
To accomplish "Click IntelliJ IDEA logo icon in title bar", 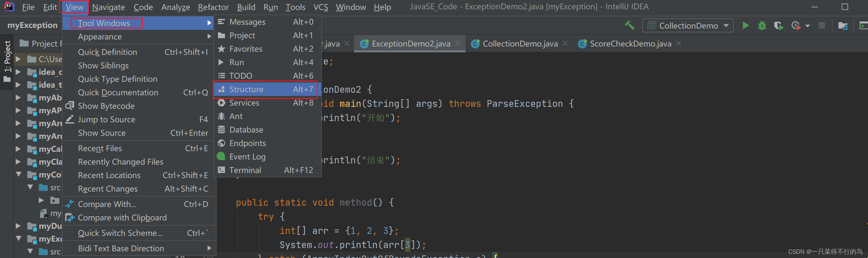I will tap(9, 6).
